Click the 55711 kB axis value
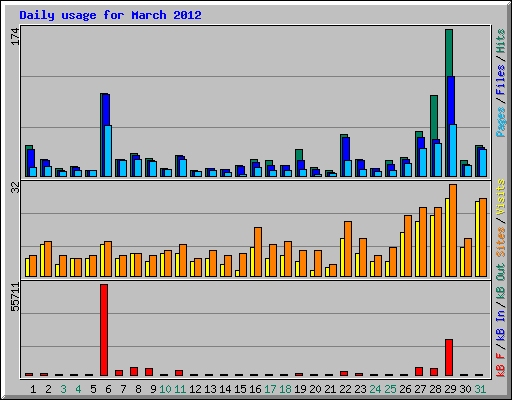 [15, 297]
